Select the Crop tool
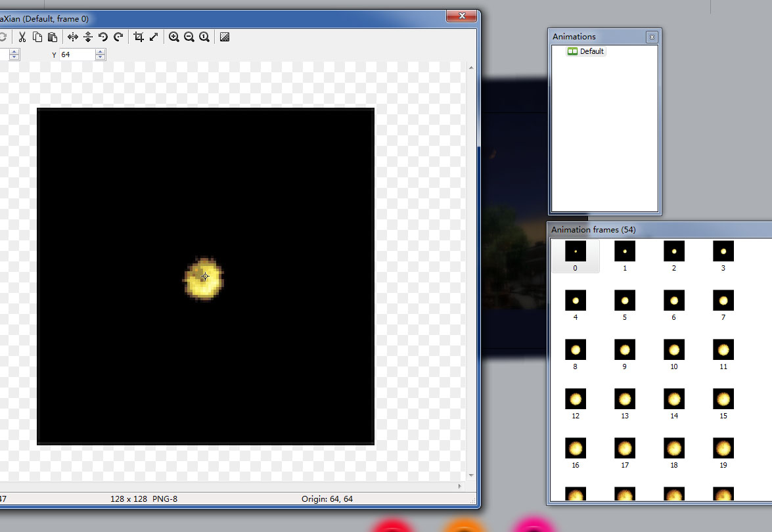This screenshot has height=532, width=772. [x=138, y=37]
